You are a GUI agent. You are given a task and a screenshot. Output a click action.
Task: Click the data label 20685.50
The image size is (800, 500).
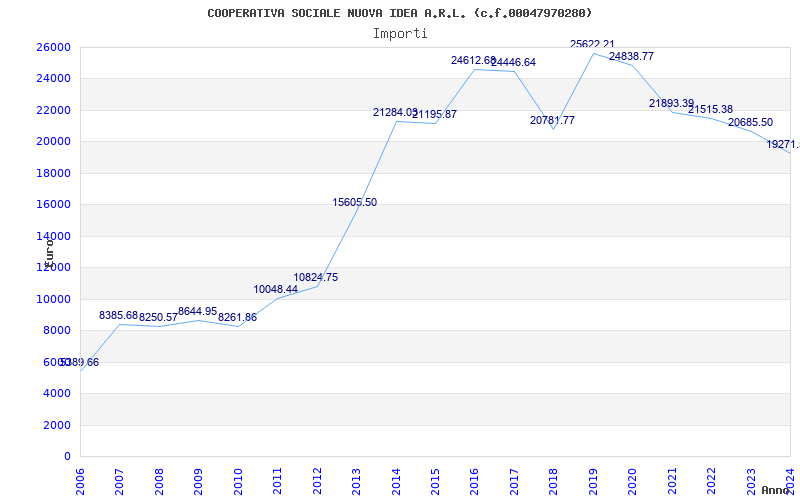(x=750, y=122)
